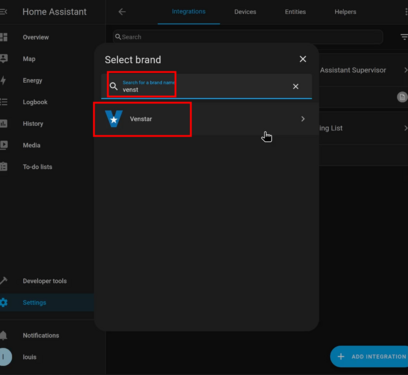Focus the brand name search field
Viewport: 408px width, 375px height.
click(206, 86)
